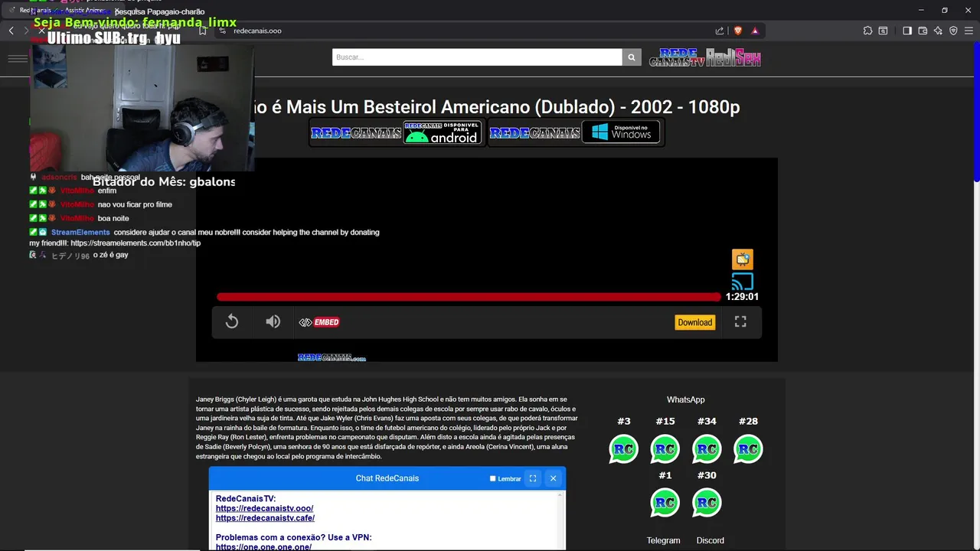This screenshot has height=551, width=980.
Task: Open the browser extensions puzzle icon
Action: (867, 31)
